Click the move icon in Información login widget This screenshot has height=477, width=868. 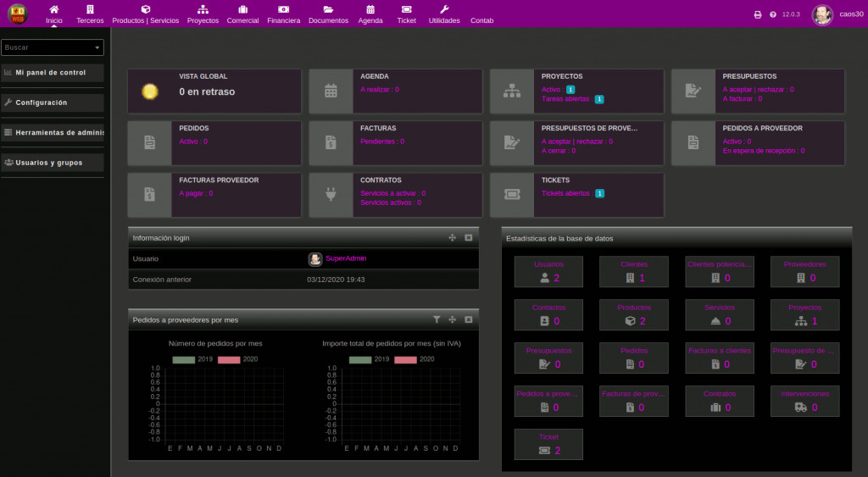point(453,238)
